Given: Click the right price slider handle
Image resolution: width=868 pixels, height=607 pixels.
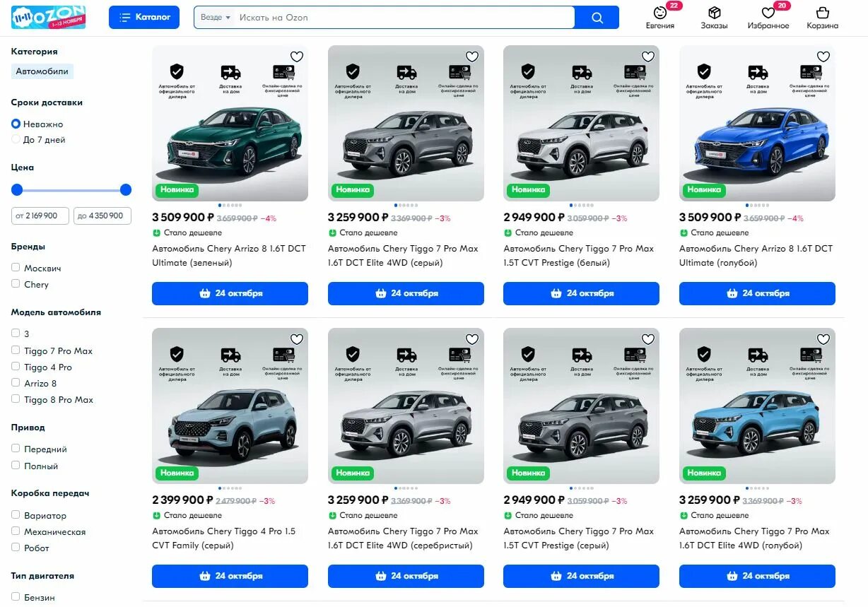Looking at the screenshot, I should coord(126,189).
